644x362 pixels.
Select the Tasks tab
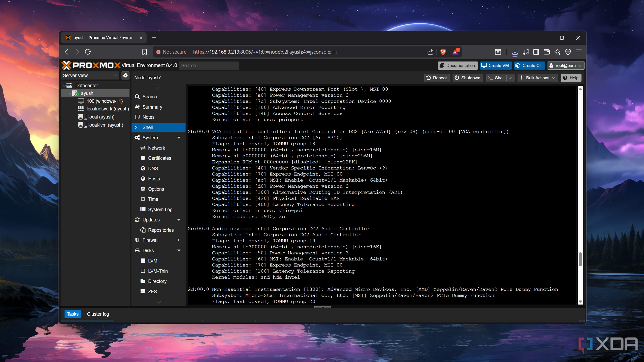tap(72, 314)
